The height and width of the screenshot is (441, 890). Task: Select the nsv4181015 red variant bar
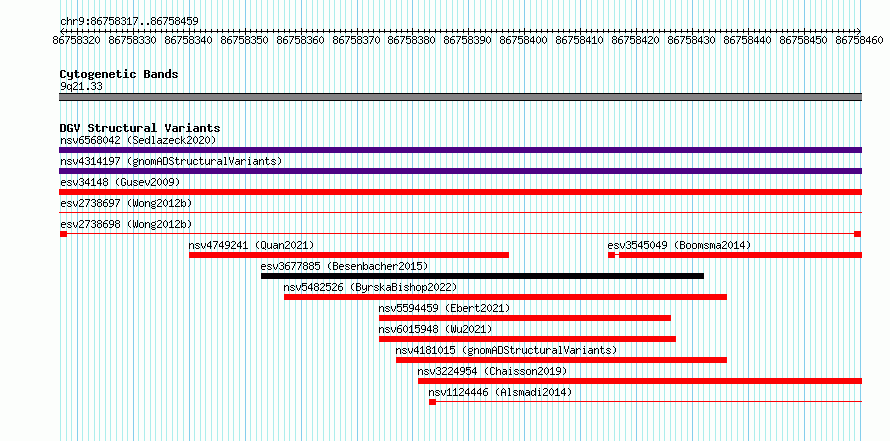561,360
